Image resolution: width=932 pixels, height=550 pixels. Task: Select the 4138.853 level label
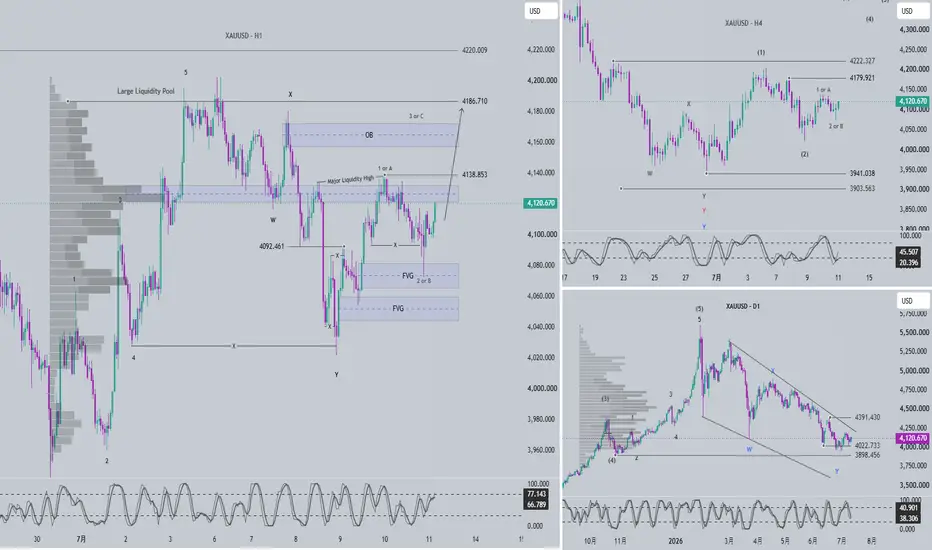(x=474, y=175)
